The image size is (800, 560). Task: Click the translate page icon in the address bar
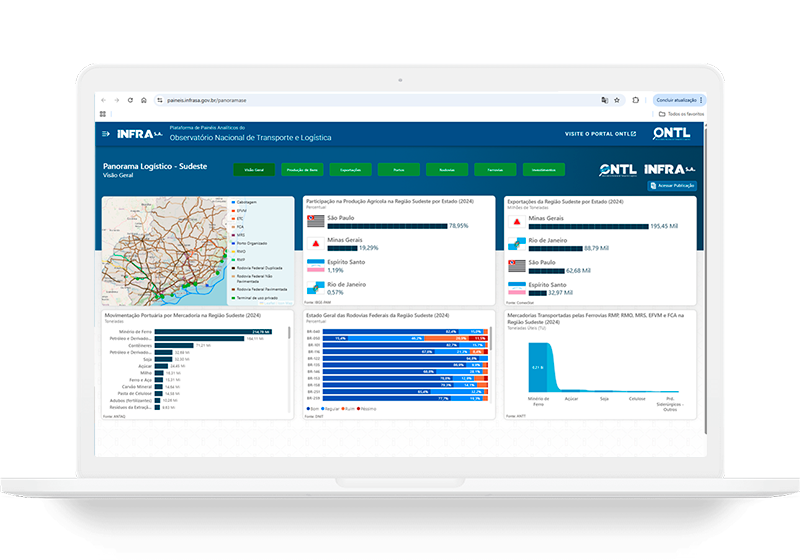[x=604, y=100]
